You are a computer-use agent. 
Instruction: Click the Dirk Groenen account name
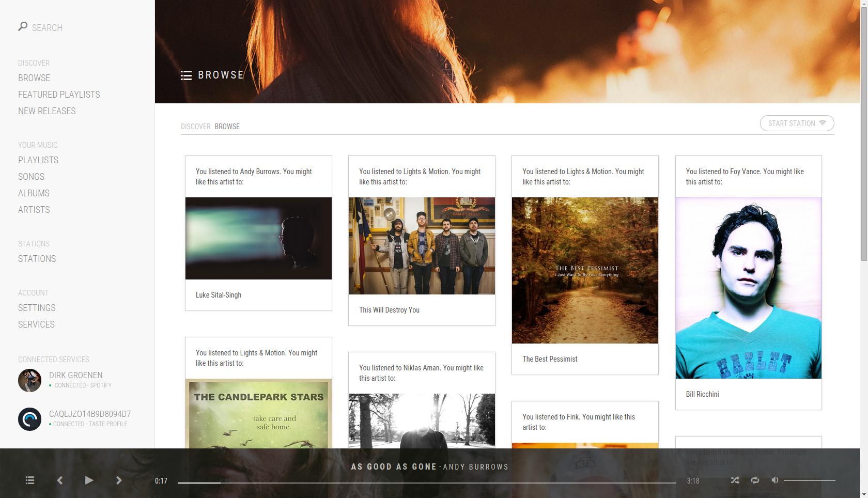[x=75, y=376]
